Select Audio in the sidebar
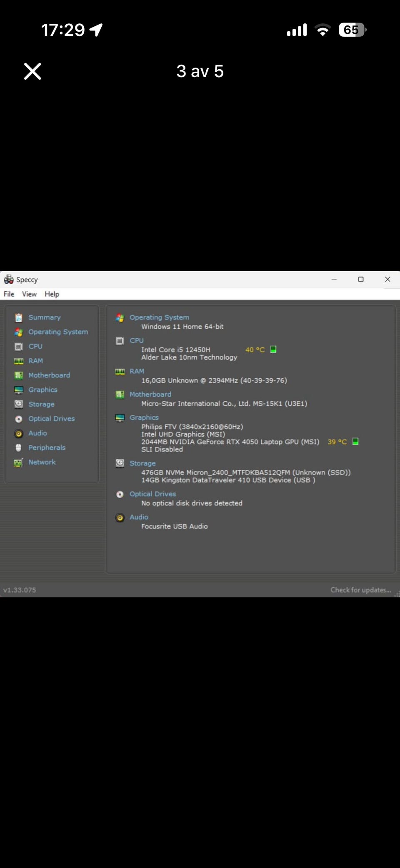Viewport: 400px width, 868px height. pos(37,433)
